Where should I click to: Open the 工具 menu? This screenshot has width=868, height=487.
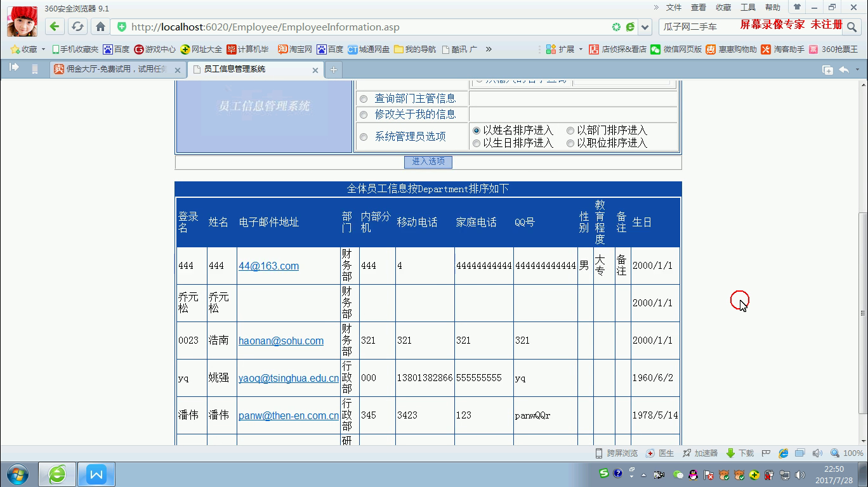click(x=748, y=8)
